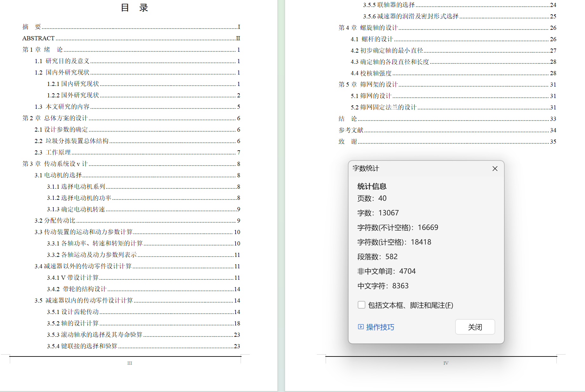Click the 目 录 heading
Screen dimensions: 585x392
pos(135,8)
